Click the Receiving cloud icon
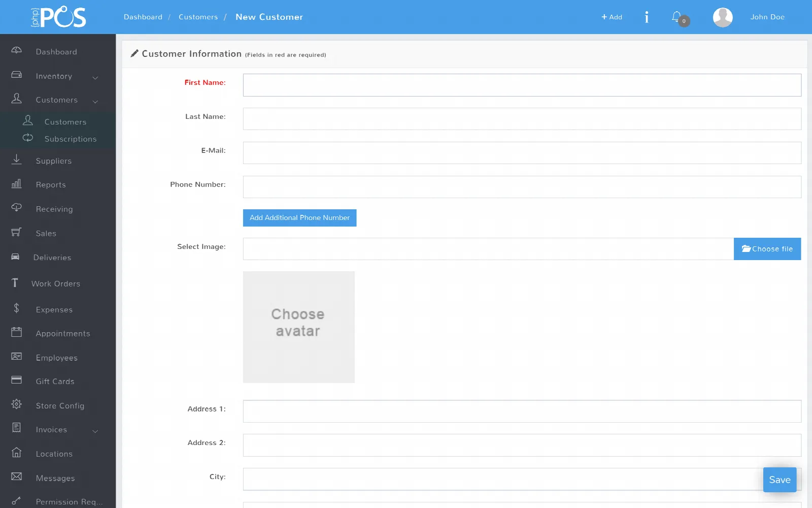 click(x=16, y=207)
